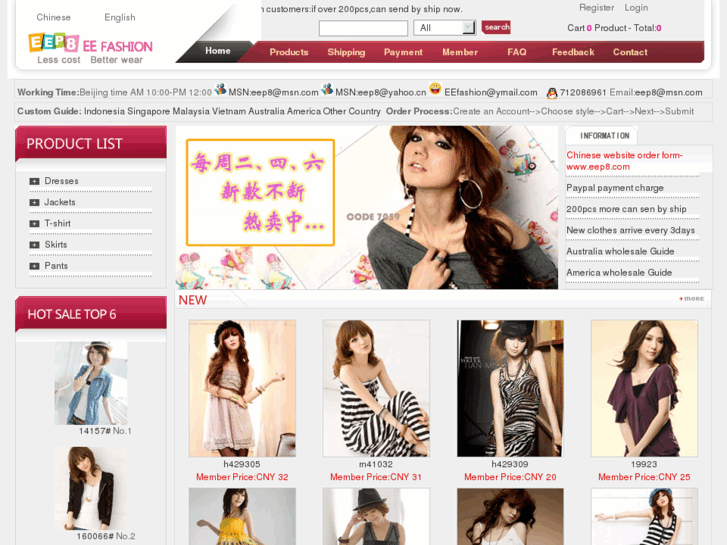Expand the Skirts category plus icon
Viewport: 727px width, 545px height.
34,245
